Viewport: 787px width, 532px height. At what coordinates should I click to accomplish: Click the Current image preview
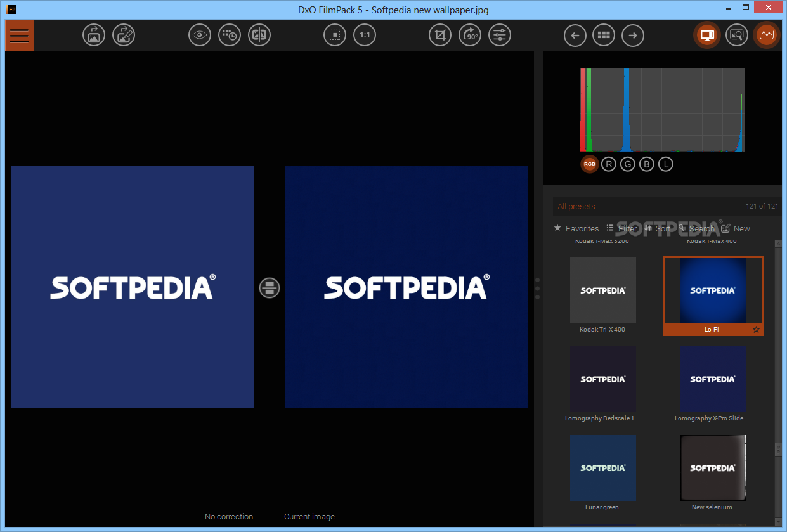407,287
